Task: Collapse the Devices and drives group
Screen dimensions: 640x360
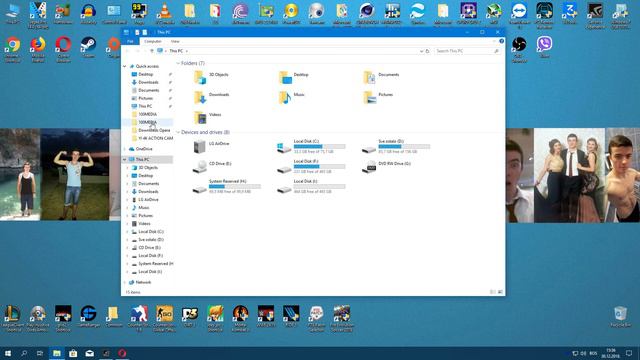Action: 178,132
